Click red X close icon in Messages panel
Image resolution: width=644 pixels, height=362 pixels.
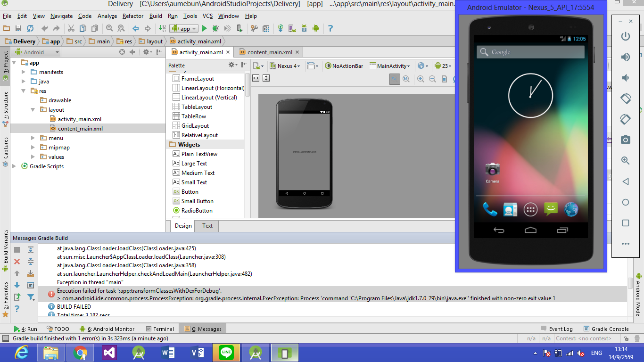pyautogui.click(x=17, y=262)
